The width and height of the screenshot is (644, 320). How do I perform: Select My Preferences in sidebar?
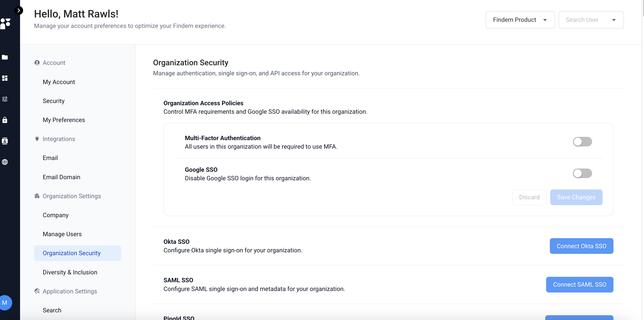(x=64, y=120)
